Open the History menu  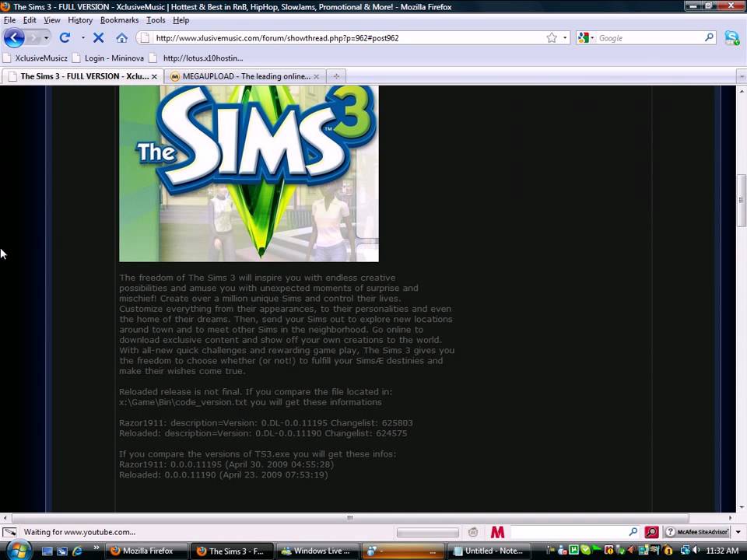80,20
